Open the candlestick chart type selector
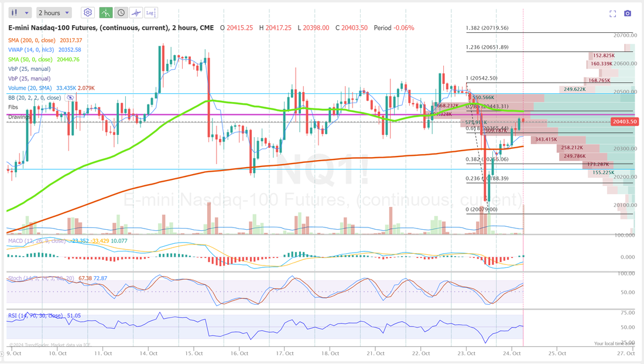The height and width of the screenshot is (364, 644). point(20,13)
